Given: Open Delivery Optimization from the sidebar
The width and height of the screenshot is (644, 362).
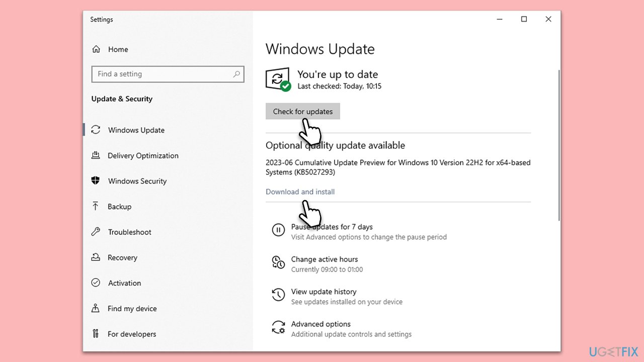Looking at the screenshot, I should coord(96,155).
